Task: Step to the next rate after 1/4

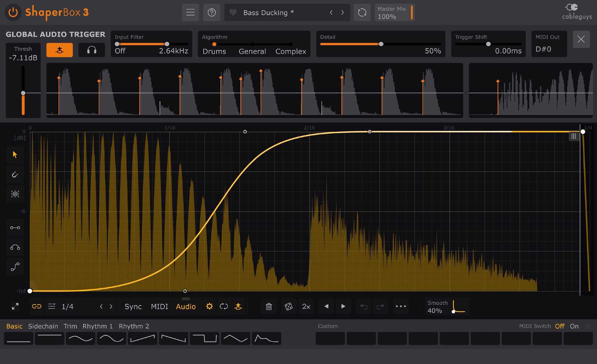Action: point(111,306)
